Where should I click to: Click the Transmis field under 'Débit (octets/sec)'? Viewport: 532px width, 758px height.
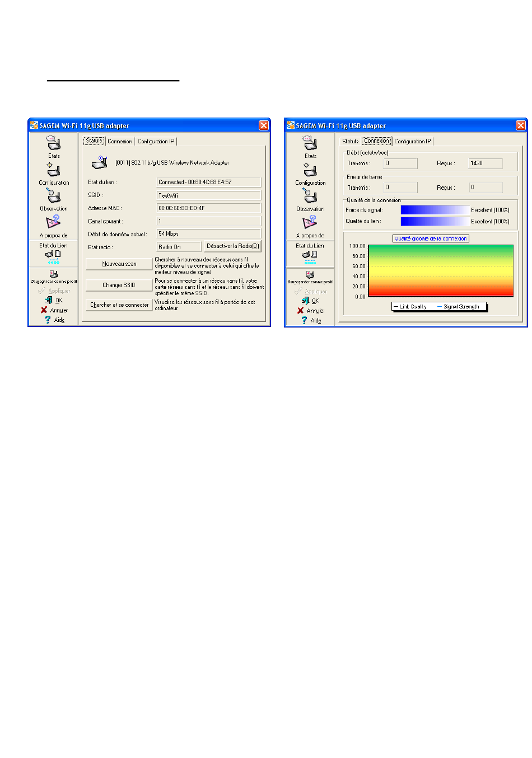click(x=400, y=163)
